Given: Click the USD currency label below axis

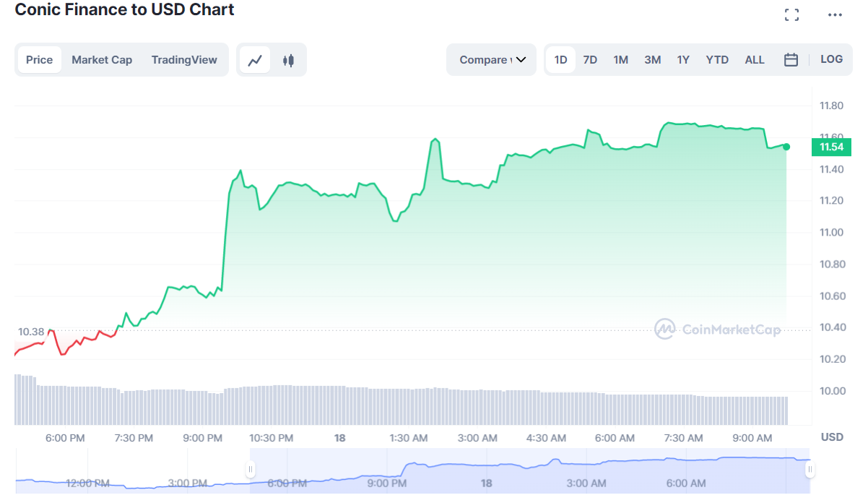Looking at the screenshot, I should point(832,437).
